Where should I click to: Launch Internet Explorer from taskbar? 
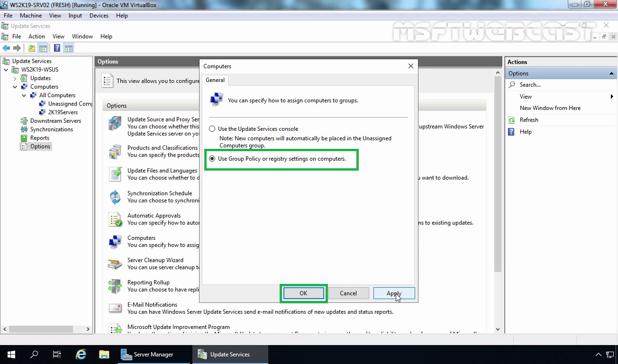tap(81, 355)
